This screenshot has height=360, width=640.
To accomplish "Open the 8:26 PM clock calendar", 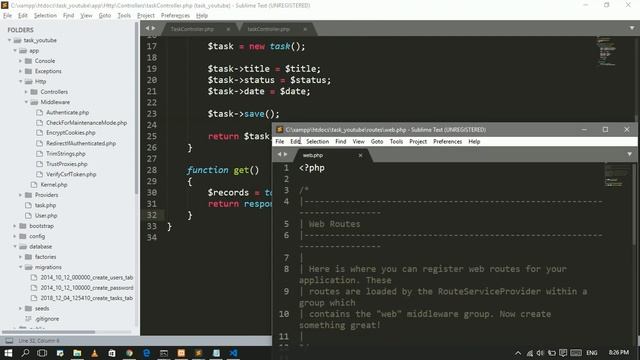I will (x=619, y=353).
